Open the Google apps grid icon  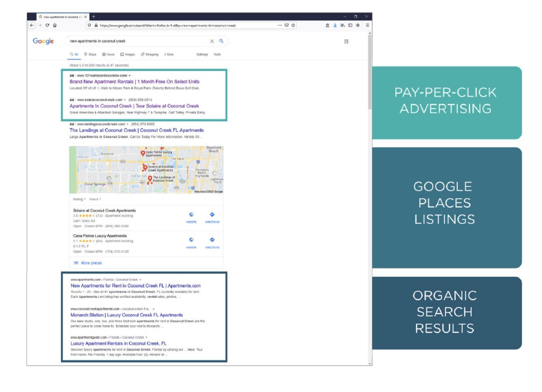pos(346,41)
